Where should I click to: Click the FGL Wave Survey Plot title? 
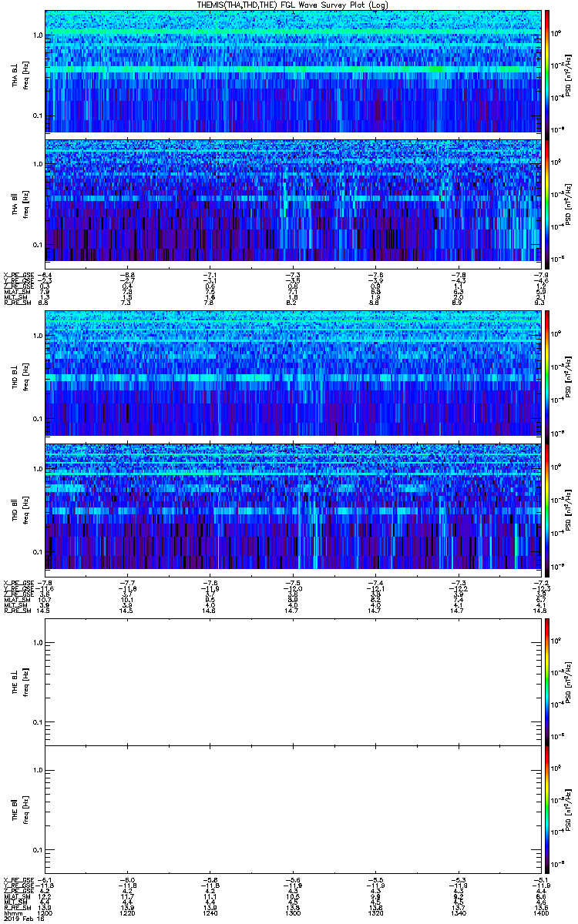[292, 5]
